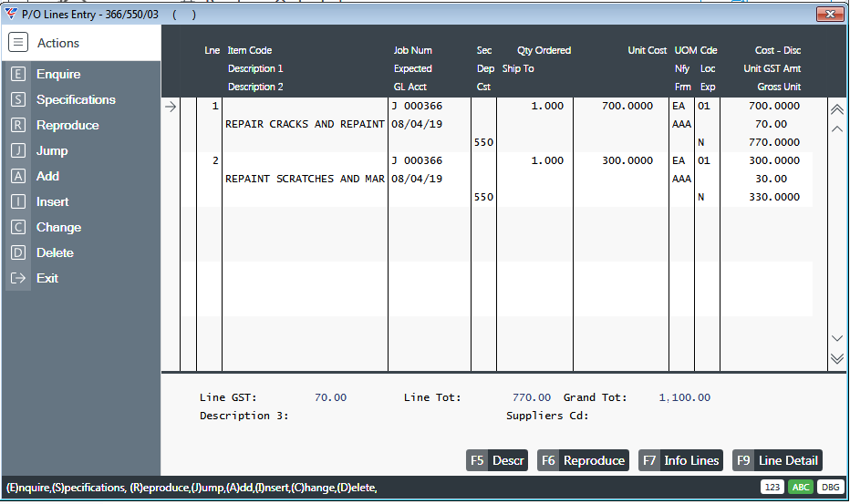Click Gross Unit value 330.0000
The image size is (850, 504).
tap(774, 197)
